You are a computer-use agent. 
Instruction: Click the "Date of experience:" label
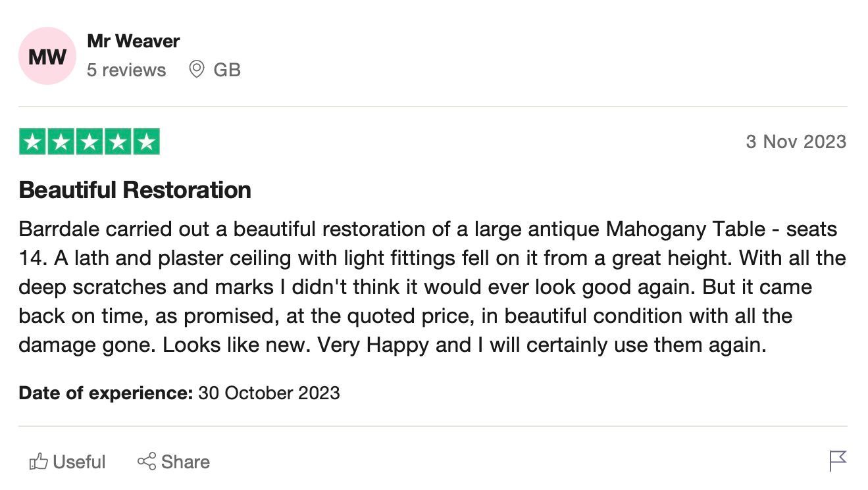pyautogui.click(x=105, y=393)
